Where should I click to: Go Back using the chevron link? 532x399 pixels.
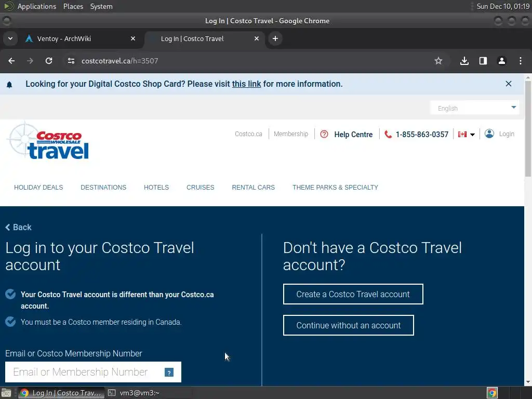[18, 228]
